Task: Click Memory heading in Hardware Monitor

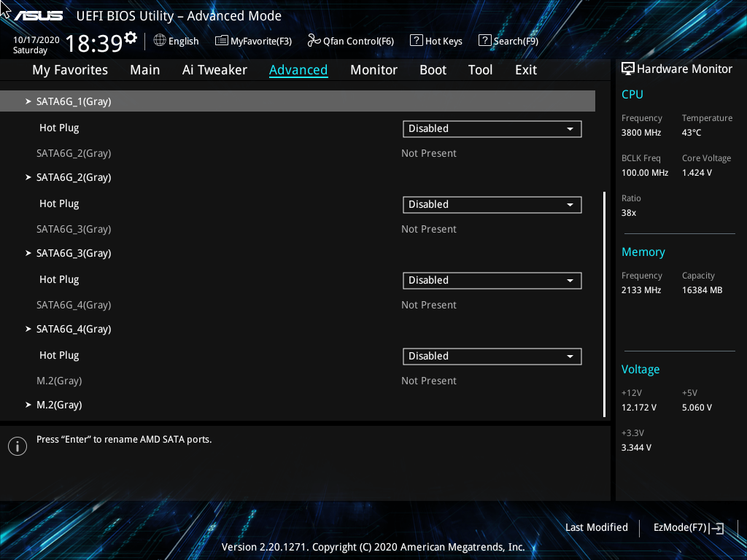Action: (x=643, y=252)
